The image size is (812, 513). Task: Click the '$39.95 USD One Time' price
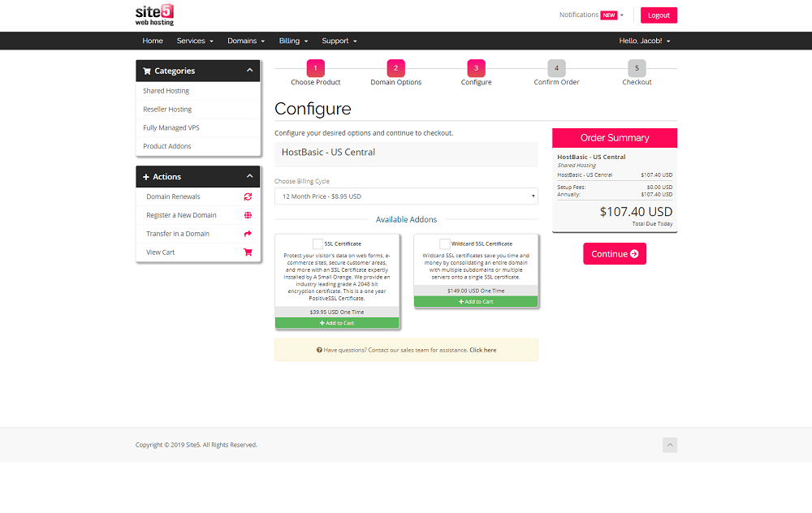click(x=337, y=313)
